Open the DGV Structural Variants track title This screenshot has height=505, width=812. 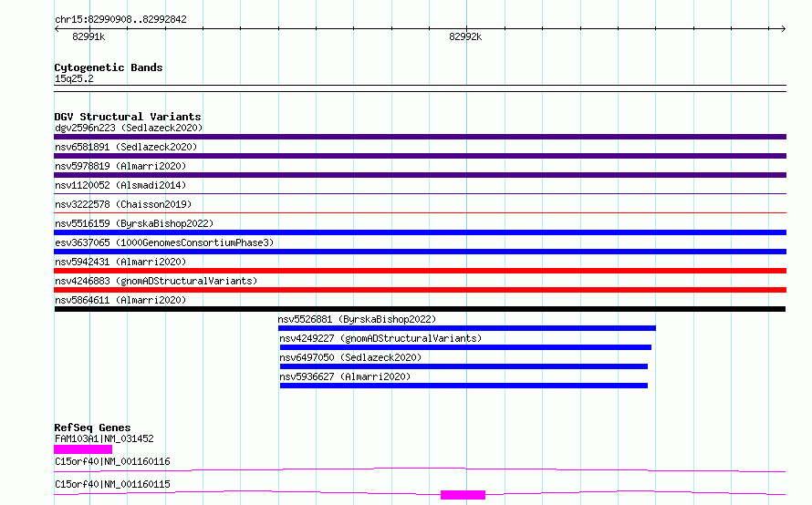pyautogui.click(x=128, y=117)
